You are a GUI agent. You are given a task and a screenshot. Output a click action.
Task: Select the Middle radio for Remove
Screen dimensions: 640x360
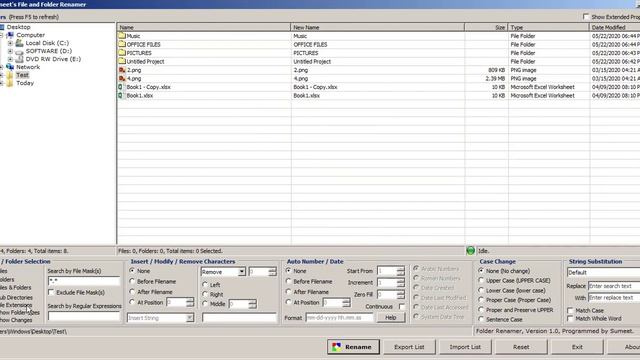click(x=205, y=304)
